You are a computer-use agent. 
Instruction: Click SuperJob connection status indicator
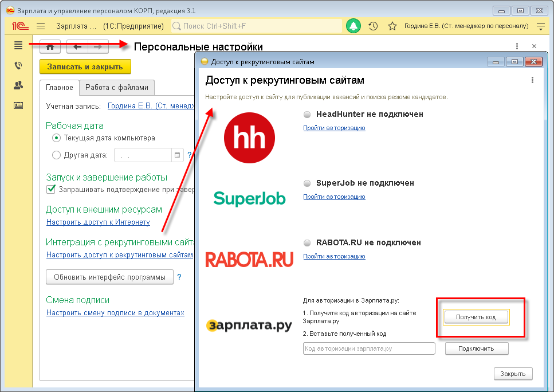coord(307,183)
